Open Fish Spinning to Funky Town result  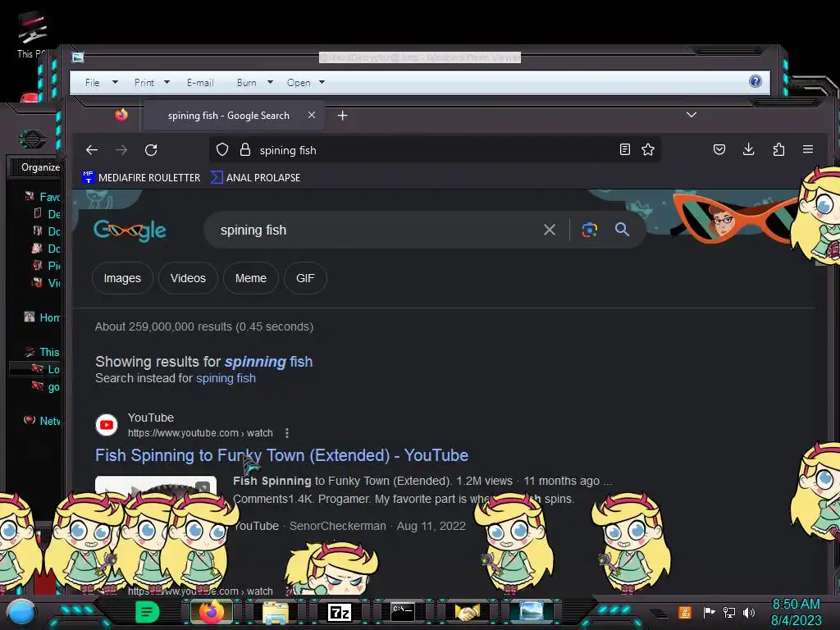282,455
